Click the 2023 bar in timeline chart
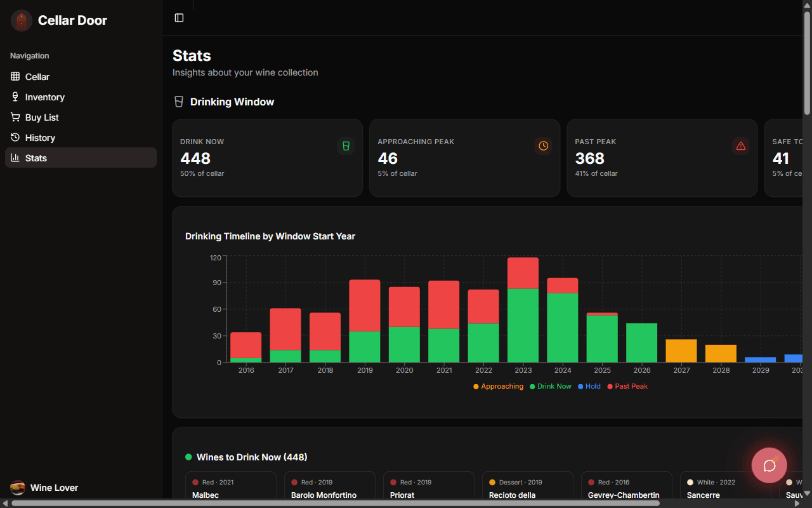This screenshot has height=508, width=812. pyautogui.click(x=523, y=310)
